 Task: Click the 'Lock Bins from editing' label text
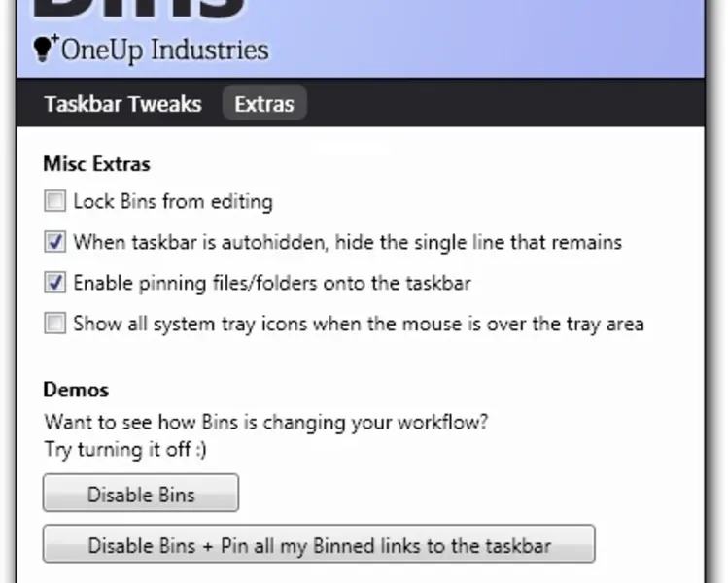click(x=173, y=202)
